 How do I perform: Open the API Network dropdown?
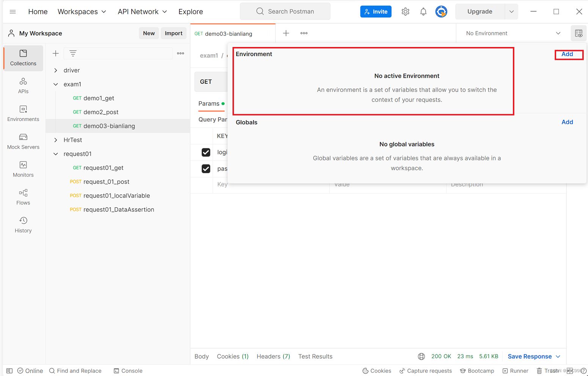tap(142, 12)
